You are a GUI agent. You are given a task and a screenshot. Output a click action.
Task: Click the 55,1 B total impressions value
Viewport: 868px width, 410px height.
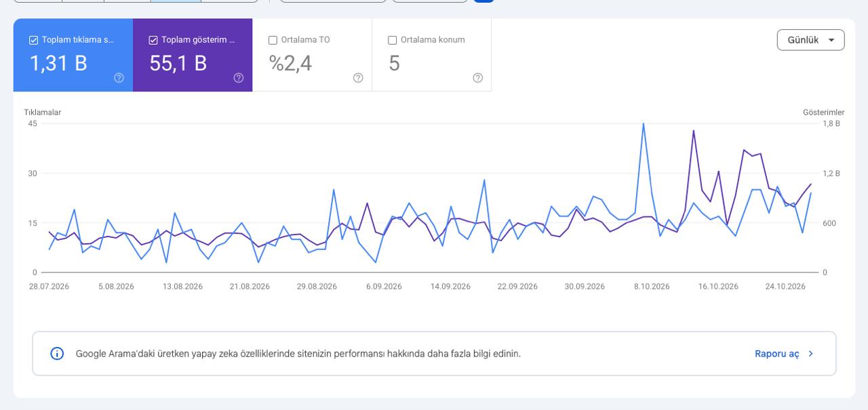tap(178, 63)
